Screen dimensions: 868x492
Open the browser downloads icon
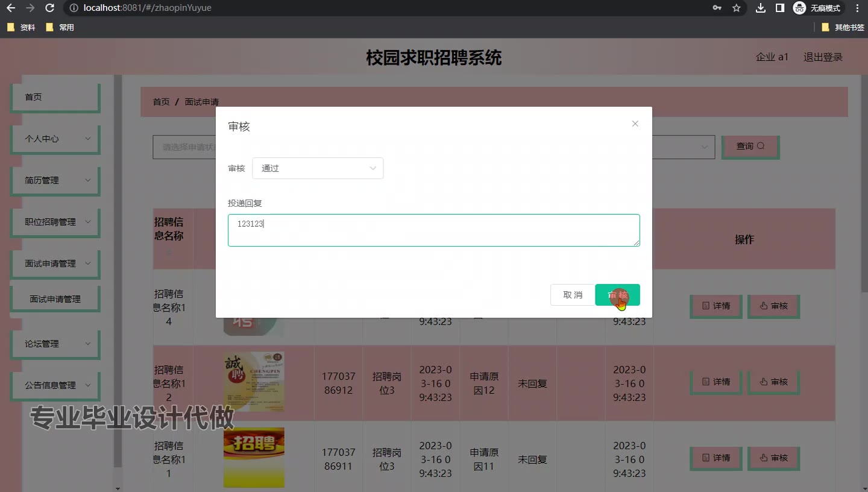pyautogui.click(x=761, y=8)
